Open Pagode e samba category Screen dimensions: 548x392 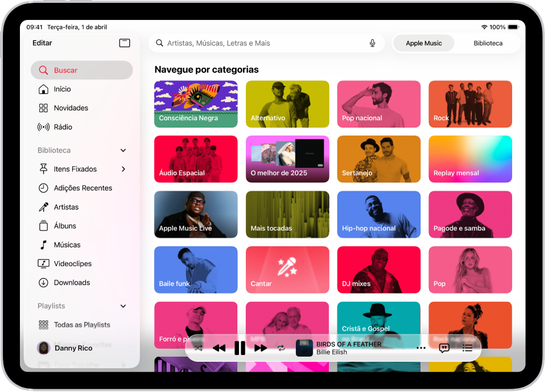tap(471, 214)
